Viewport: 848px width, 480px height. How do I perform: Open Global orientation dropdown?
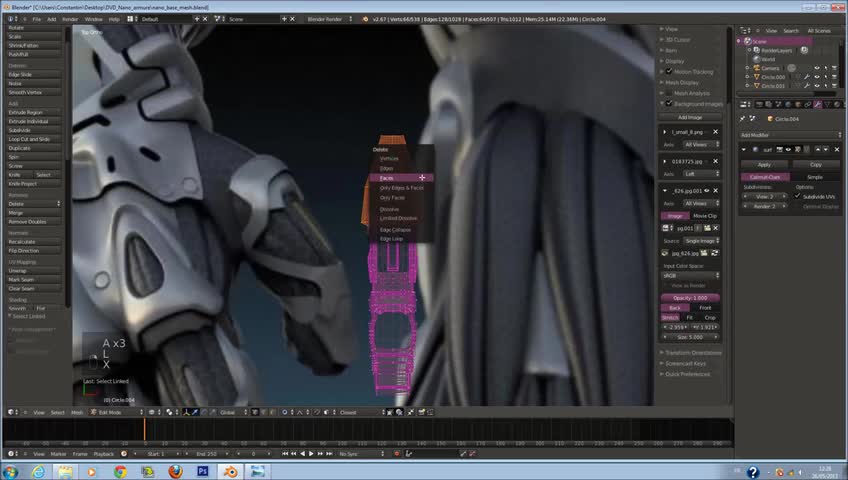[235, 412]
